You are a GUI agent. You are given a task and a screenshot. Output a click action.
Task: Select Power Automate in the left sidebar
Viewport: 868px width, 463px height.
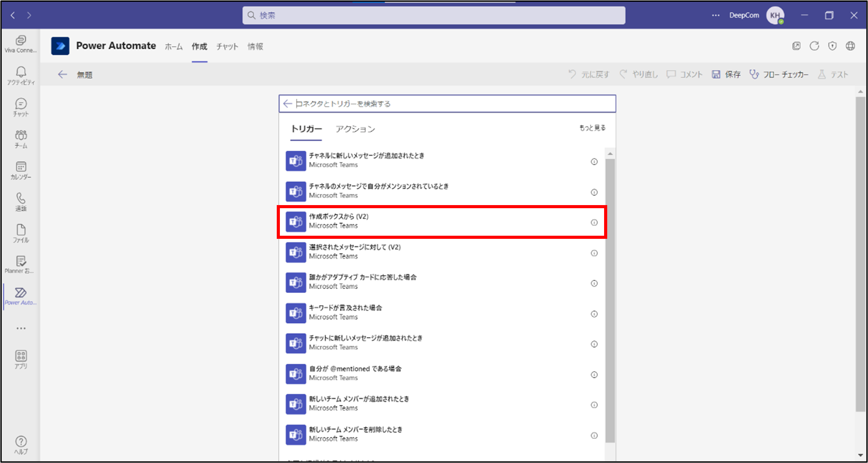(20, 297)
